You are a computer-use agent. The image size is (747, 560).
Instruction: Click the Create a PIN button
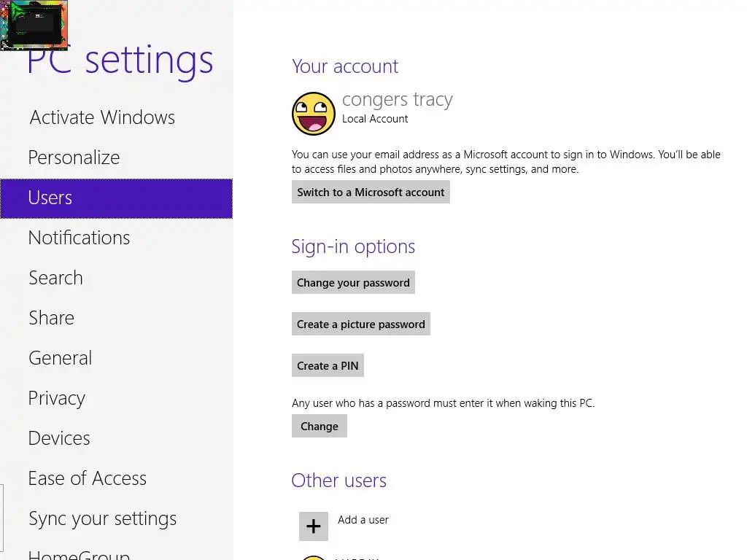[328, 365]
